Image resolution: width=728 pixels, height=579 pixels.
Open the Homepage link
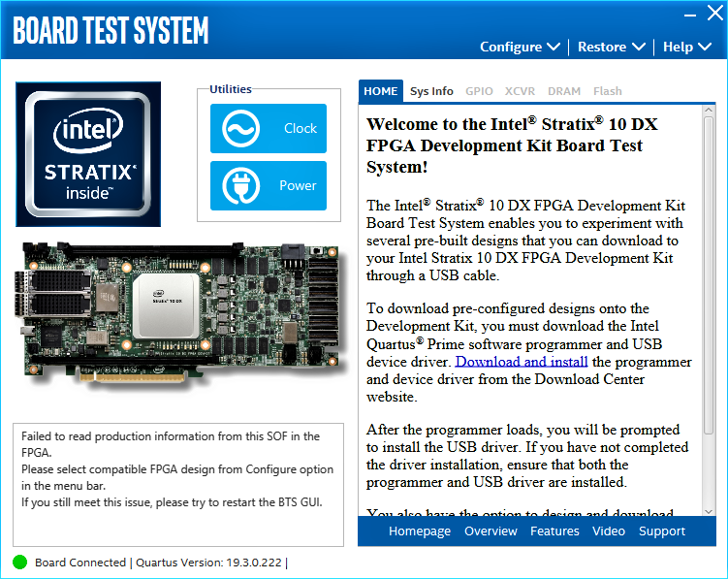coord(420,531)
